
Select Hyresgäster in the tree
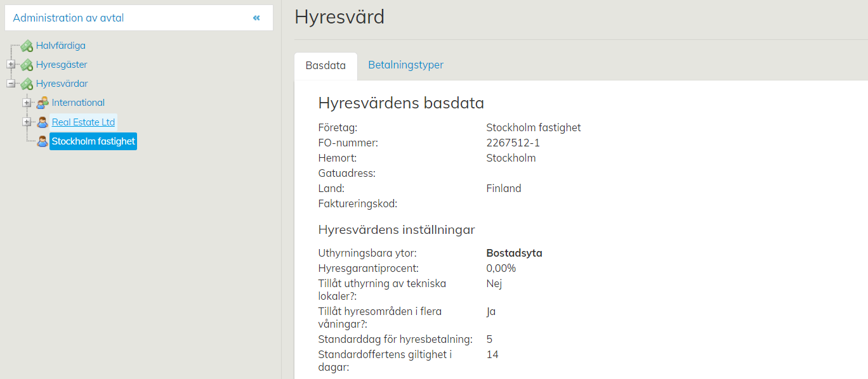coord(62,65)
